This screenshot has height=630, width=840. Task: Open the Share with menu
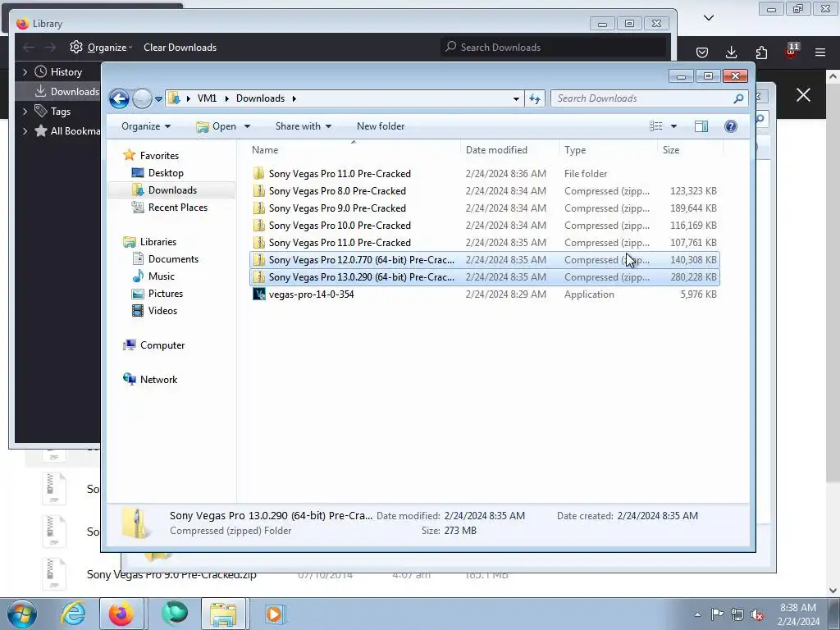304,126
